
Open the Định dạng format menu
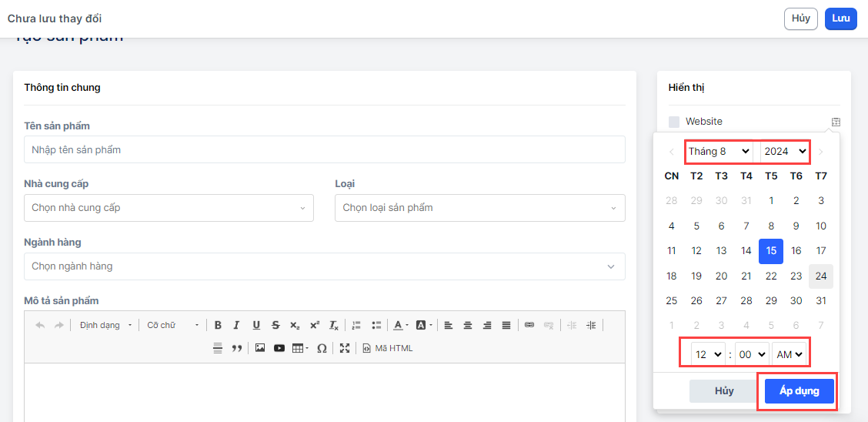(105, 325)
